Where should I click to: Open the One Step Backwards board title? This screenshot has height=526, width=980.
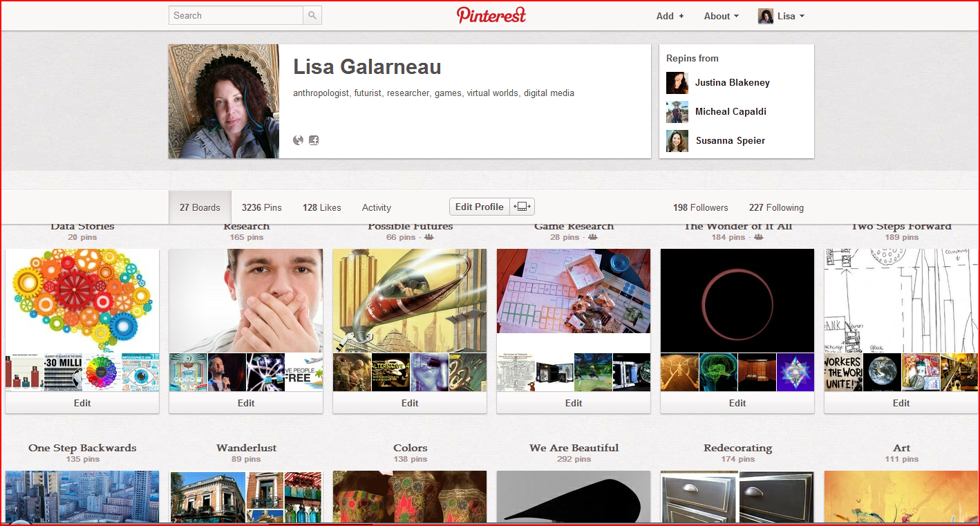(82, 448)
